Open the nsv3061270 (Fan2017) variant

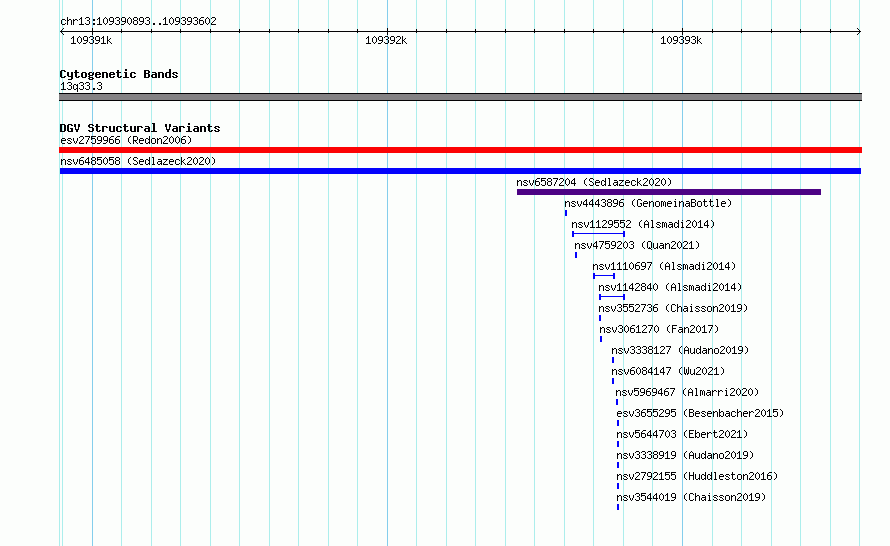click(x=659, y=329)
